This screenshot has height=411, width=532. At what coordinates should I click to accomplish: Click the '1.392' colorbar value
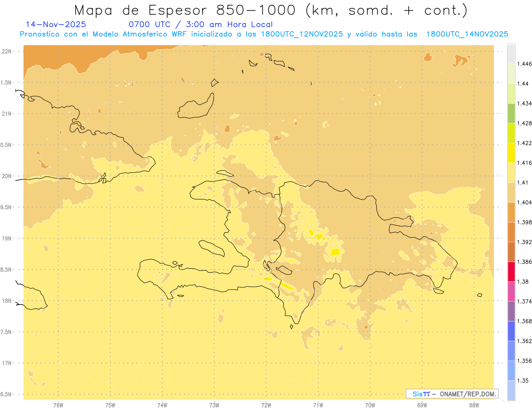tap(524, 242)
